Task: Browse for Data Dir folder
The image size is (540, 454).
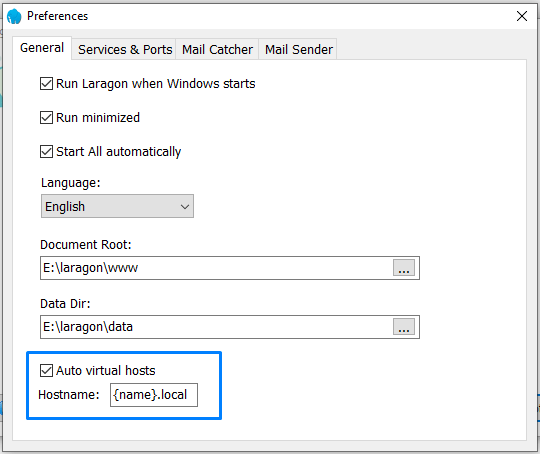Action: pyautogui.click(x=404, y=327)
